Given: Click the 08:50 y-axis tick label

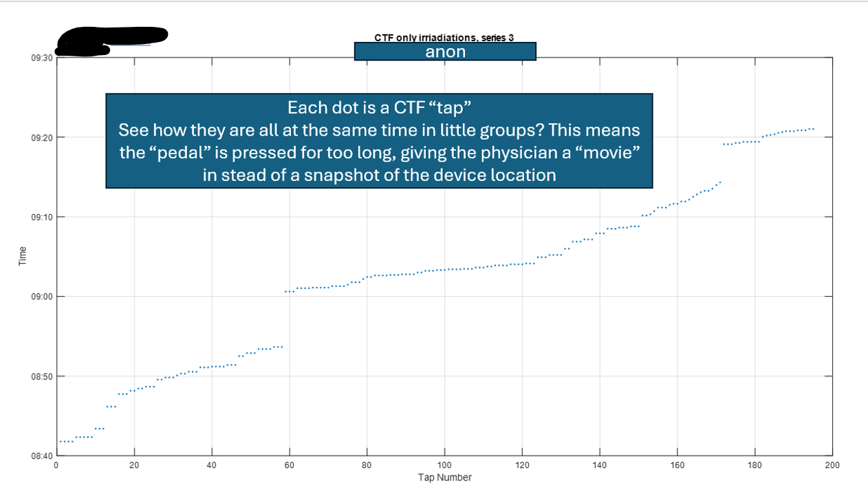Looking at the screenshot, I should pyautogui.click(x=43, y=376).
